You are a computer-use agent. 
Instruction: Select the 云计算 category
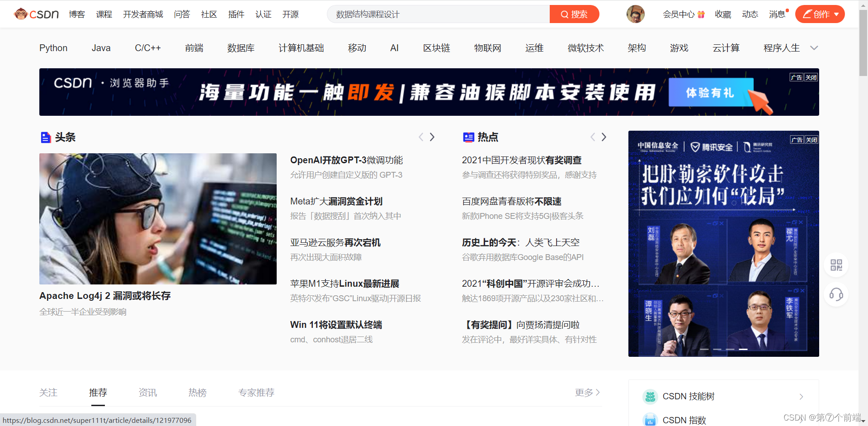click(726, 48)
